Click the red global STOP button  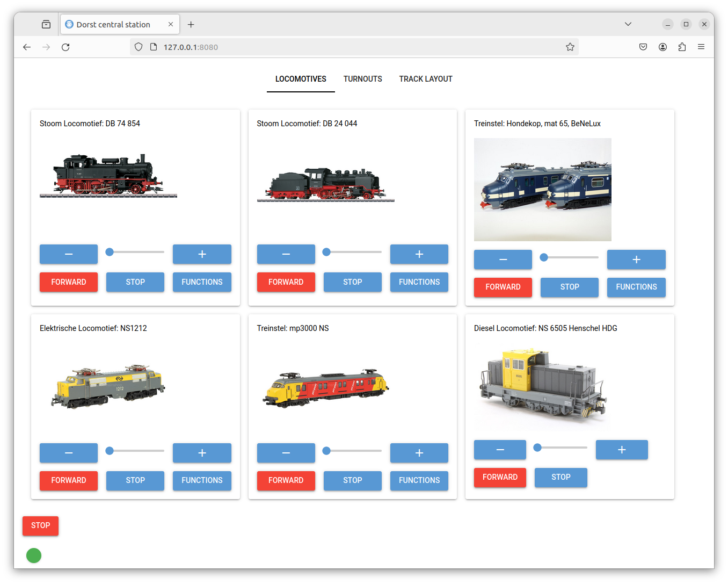coord(40,525)
